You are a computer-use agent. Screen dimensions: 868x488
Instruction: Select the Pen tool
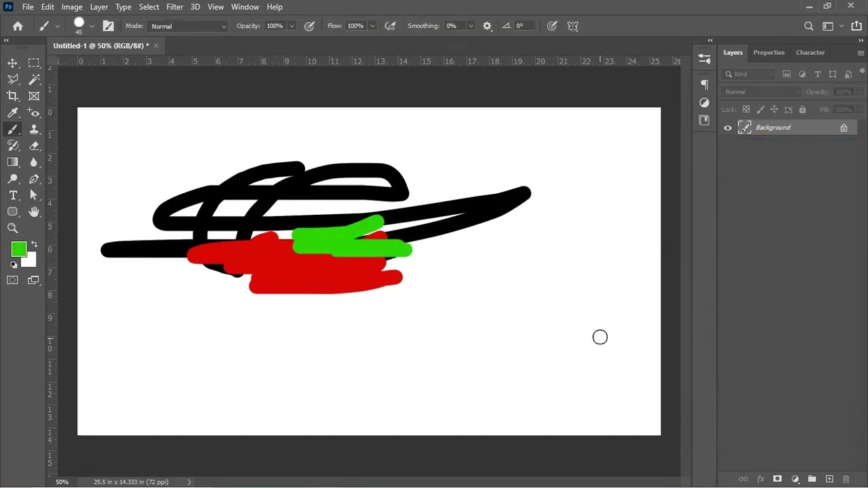[34, 179]
